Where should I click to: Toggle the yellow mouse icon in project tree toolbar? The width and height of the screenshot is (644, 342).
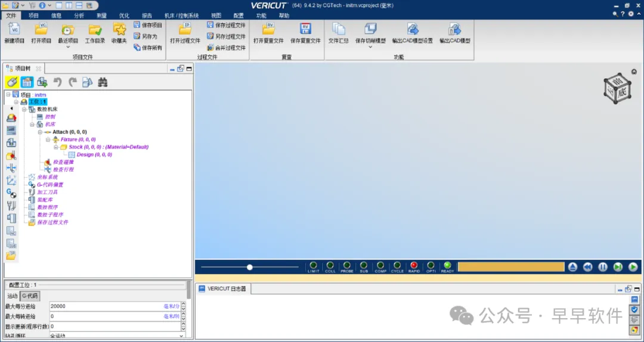12,82
